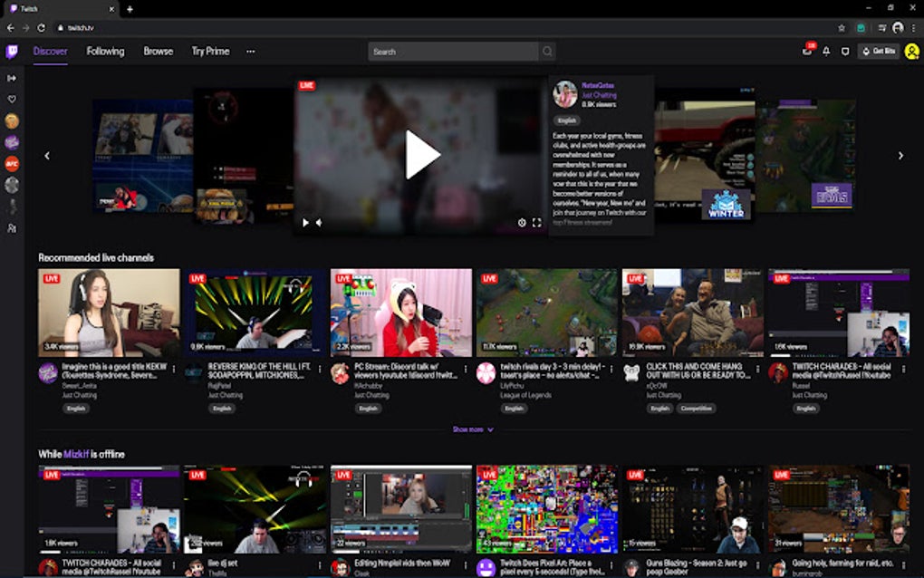Switch to the Following tab
Screen dimensions: 924x578
coord(105,52)
